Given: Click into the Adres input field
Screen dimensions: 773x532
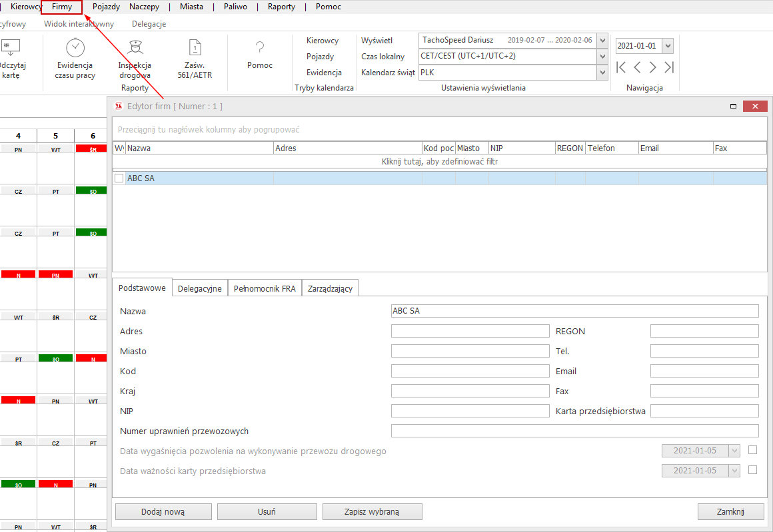Looking at the screenshot, I should (470, 332).
